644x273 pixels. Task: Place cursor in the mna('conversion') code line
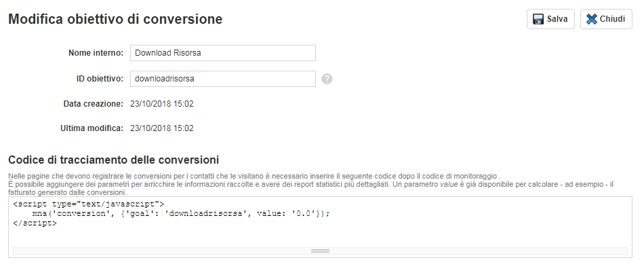181,214
